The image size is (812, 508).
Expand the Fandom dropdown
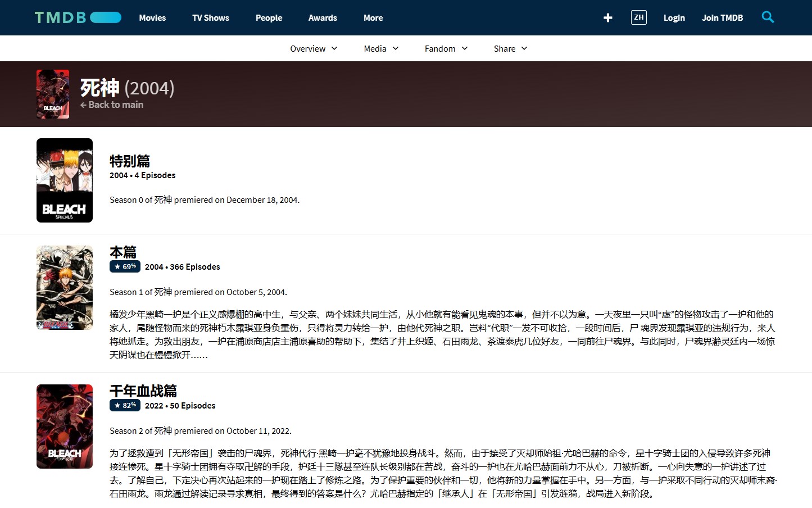tap(446, 49)
